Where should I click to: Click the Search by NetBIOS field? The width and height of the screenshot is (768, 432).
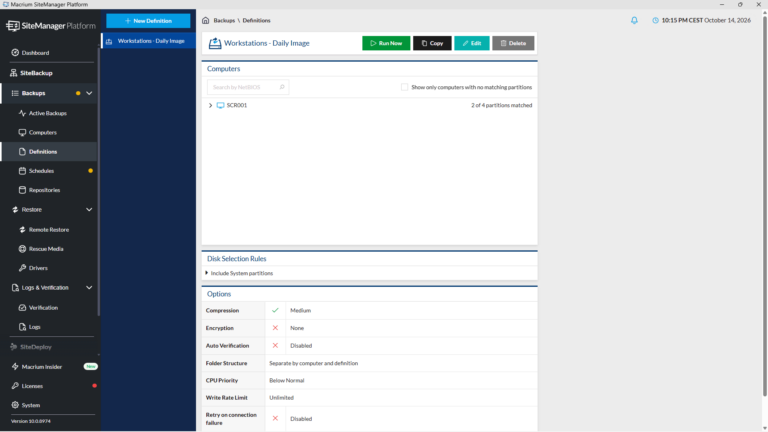coord(248,87)
